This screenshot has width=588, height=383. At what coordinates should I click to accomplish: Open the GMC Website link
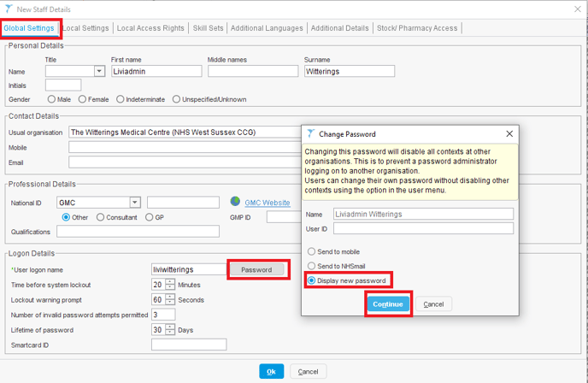[268, 203]
